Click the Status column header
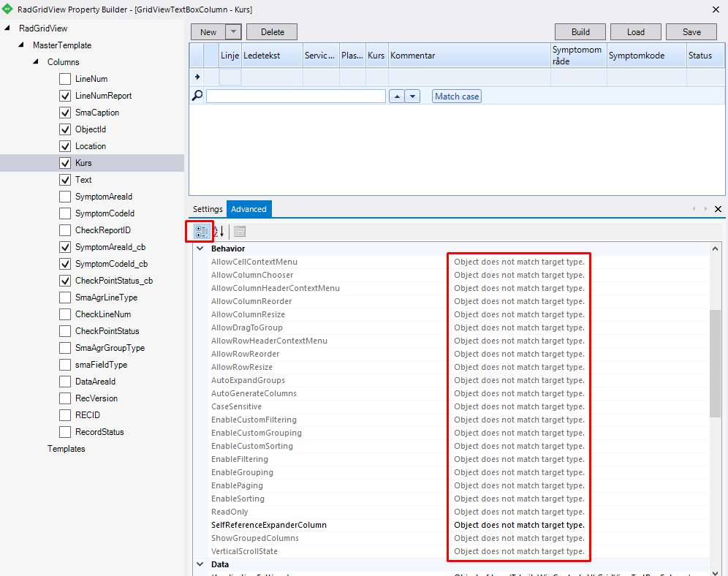 (x=705, y=56)
